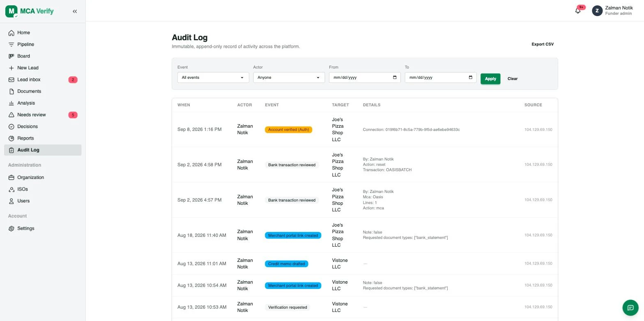The width and height of the screenshot is (644, 321).
Task: Click the Aug 18, 2026 11:40 AM timestamp
Action: click(202, 236)
